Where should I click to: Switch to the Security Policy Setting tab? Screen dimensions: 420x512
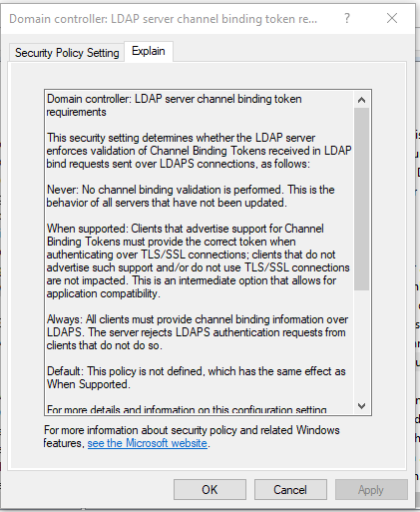(x=67, y=53)
